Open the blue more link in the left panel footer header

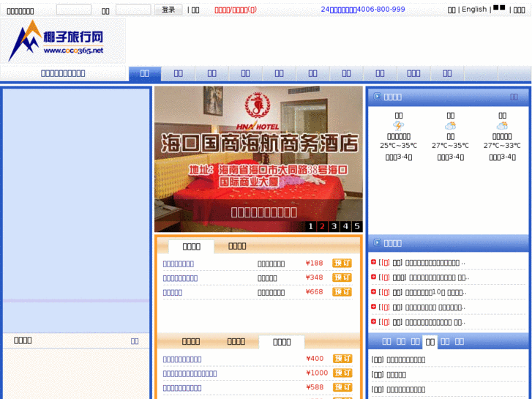pos(135,341)
